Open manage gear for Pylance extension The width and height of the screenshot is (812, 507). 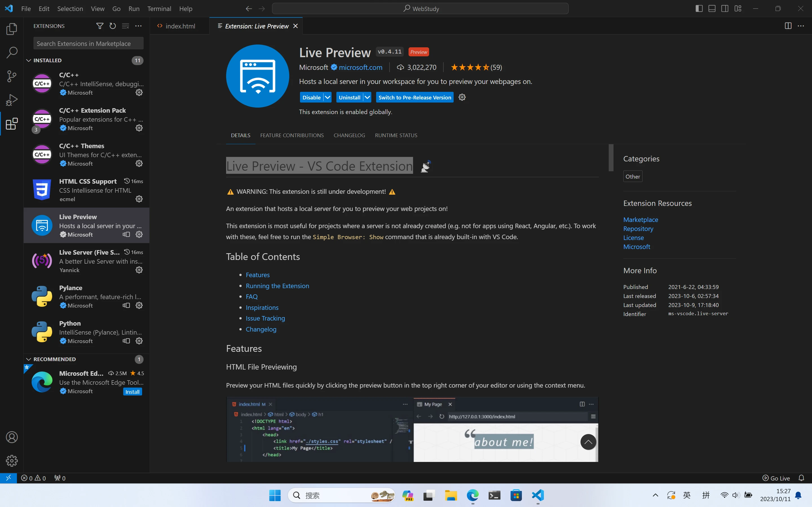coord(139,306)
